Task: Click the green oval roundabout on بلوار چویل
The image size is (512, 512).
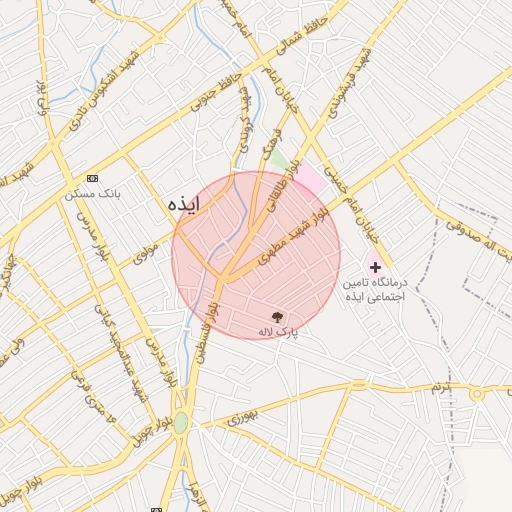Action: (180, 423)
